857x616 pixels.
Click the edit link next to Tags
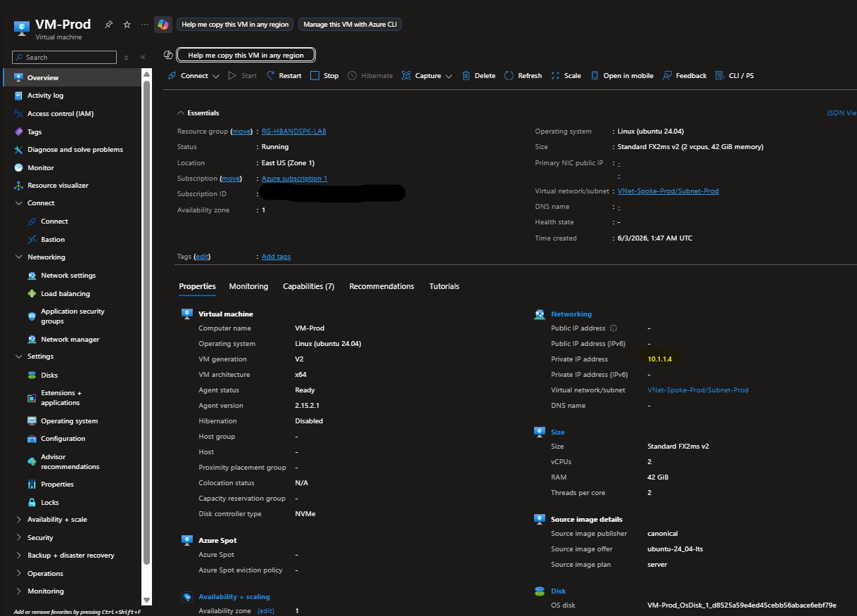coord(202,257)
